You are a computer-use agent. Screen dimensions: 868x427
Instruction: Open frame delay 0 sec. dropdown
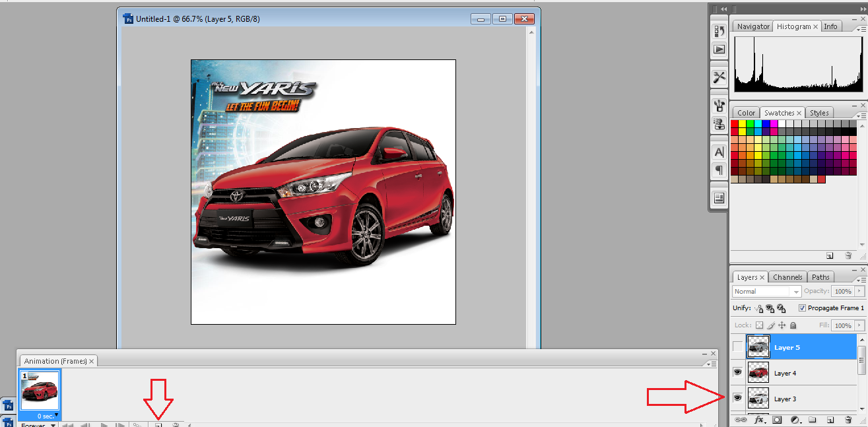click(x=46, y=416)
